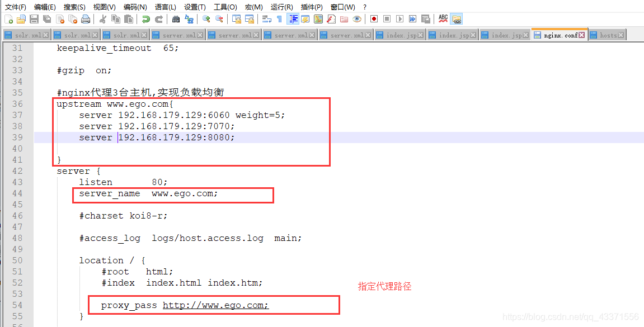Viewport: 644px width, 327px height.
Task: Open Find using the binoculars icon
Action: pos(176,19)
